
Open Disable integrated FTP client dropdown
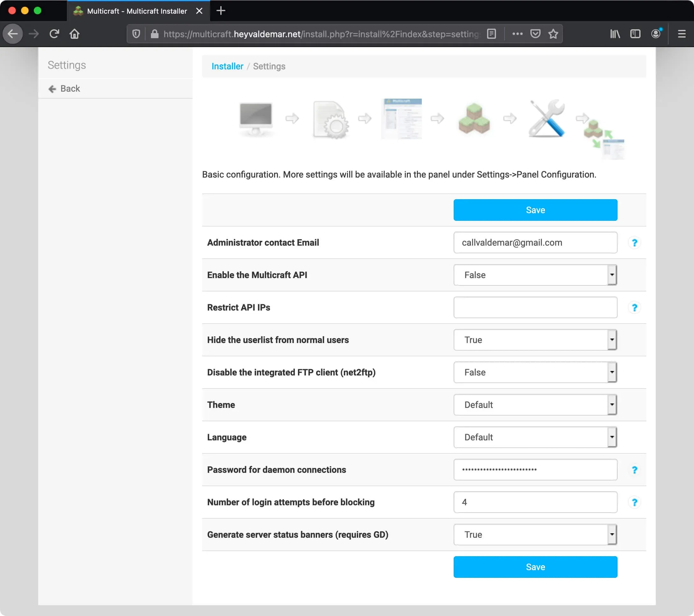(535, 372)
